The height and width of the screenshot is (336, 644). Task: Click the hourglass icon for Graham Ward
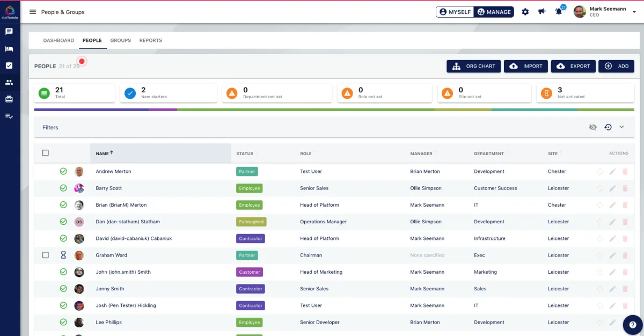tap(63, 255)
